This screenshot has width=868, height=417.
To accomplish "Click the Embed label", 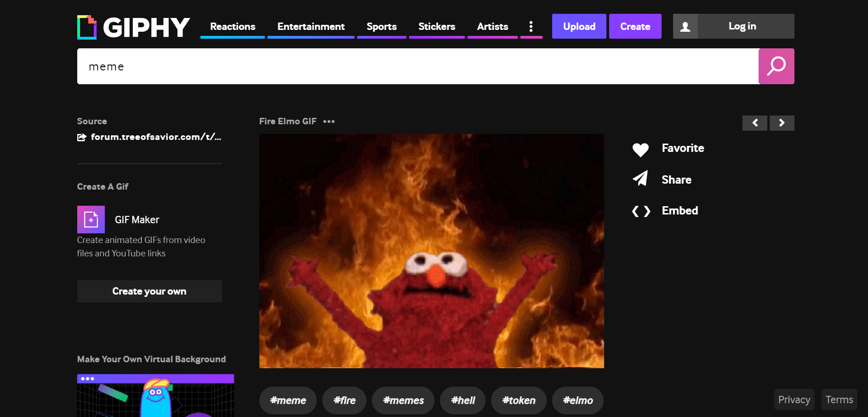I will coord(680,211).
